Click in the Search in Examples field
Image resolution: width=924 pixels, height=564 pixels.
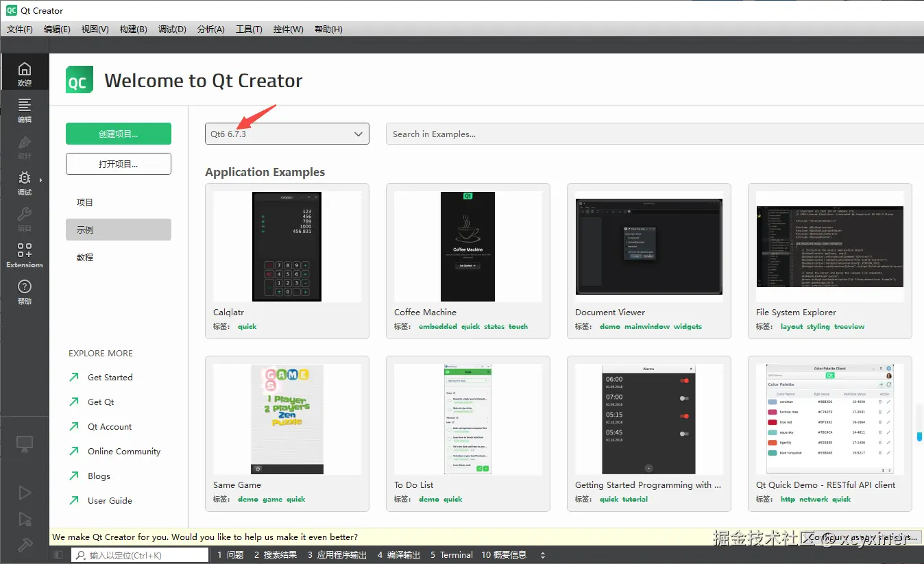coord(655,134)
